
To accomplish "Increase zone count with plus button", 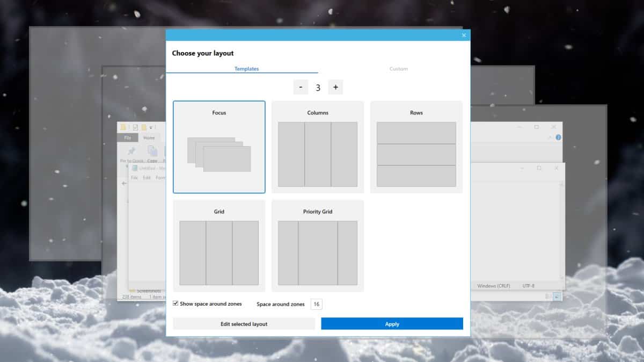I will point(335,86).
